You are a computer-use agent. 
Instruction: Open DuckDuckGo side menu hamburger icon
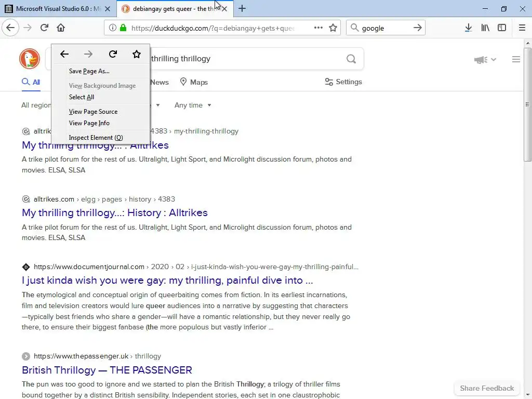pos(516,59)
